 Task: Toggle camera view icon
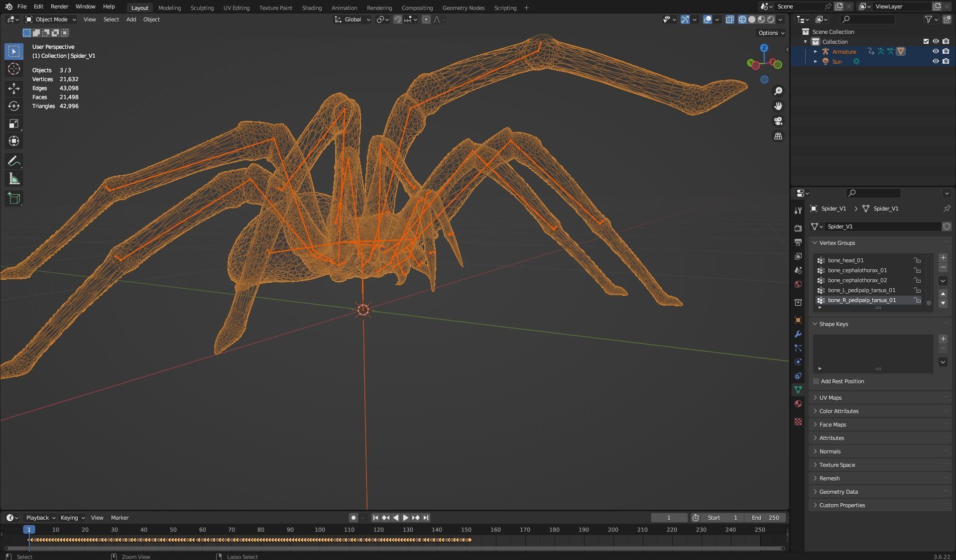(x=778, y=121)
